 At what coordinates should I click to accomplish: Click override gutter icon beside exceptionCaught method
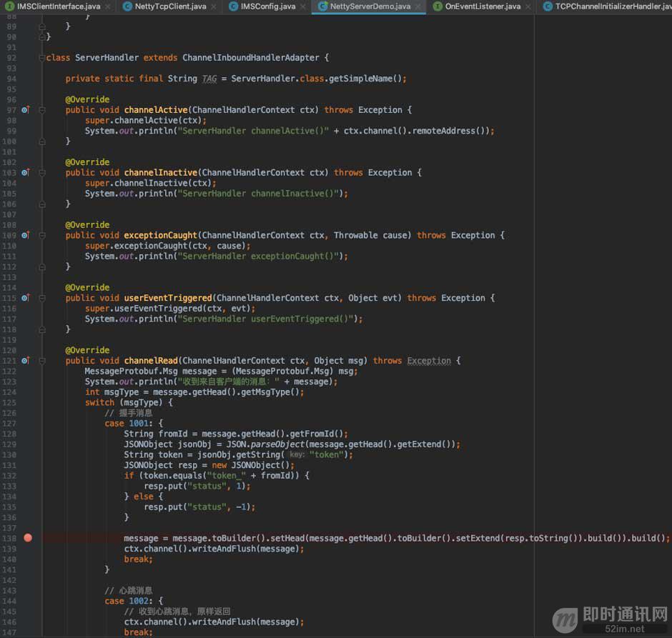26,235
